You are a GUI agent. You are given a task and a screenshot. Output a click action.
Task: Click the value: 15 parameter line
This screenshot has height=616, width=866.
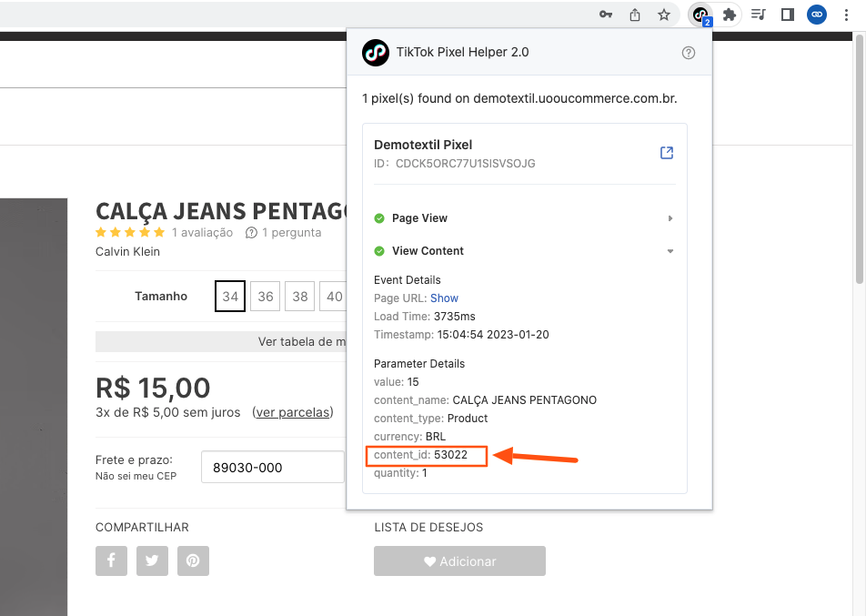[x=397, y=382]
